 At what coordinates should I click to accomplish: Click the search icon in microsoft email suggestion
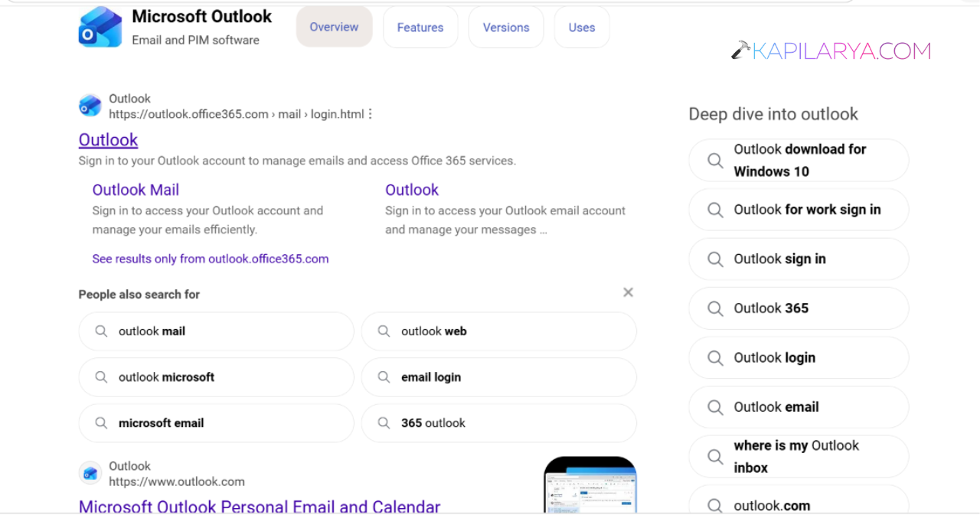pyautogui.click(x=101, y=423)
